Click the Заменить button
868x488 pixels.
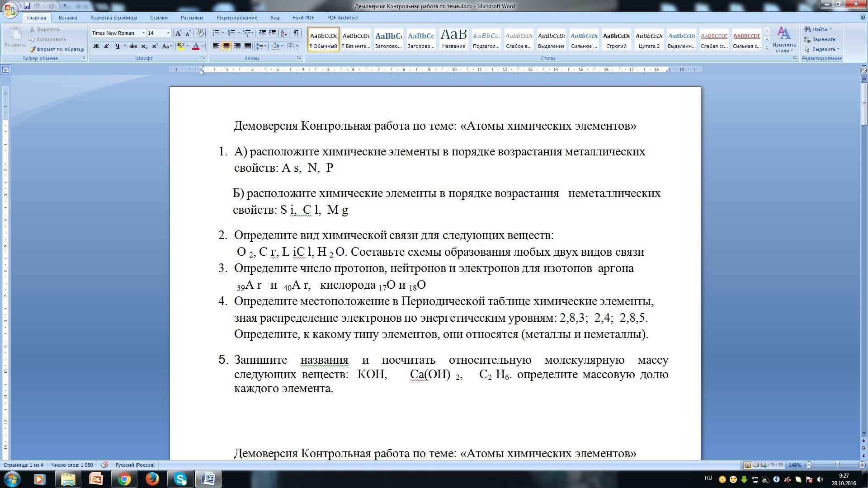coord(823,39)
